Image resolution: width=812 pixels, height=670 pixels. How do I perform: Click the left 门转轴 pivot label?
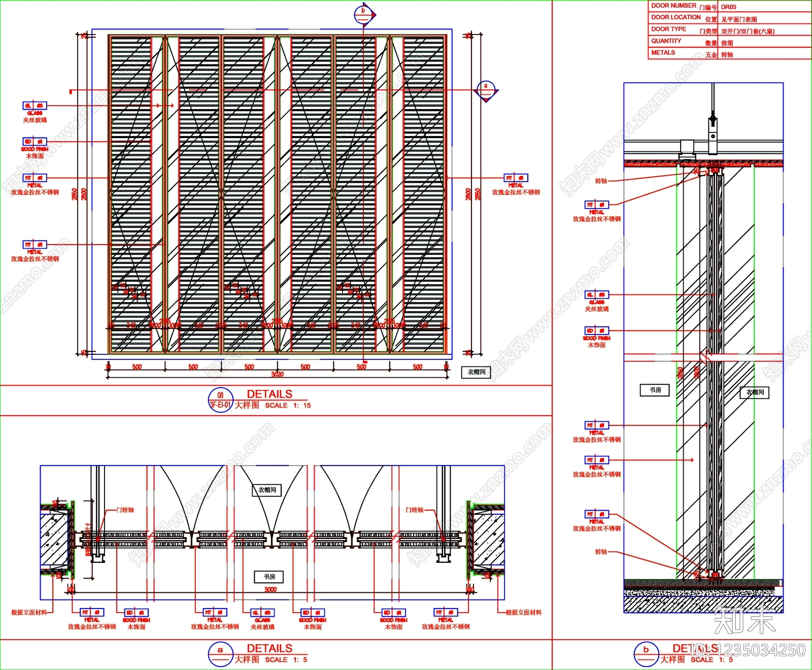(125, 510)
